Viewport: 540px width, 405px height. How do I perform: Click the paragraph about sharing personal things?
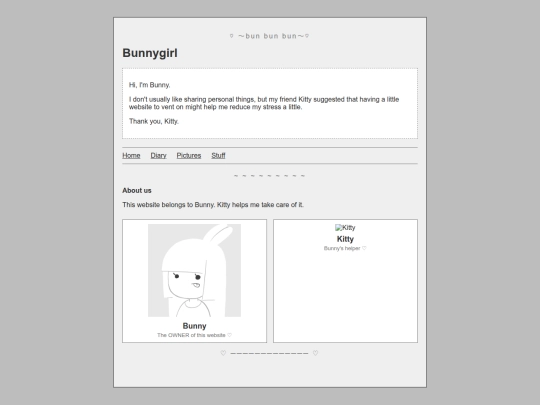point(264,103)
